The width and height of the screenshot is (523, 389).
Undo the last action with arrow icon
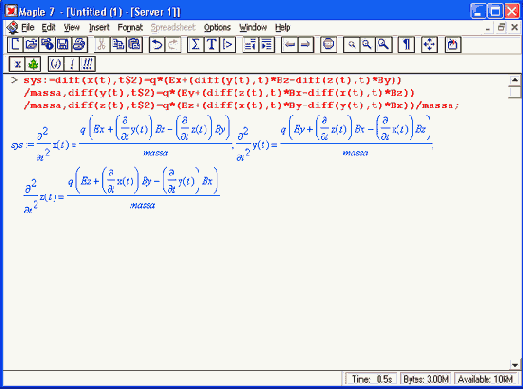[x=156, y=44]
